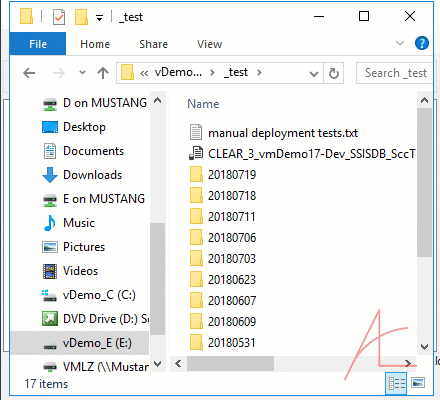Click the New folder icon in title bar
Viewport: 440px width, 400px height.
(x=81, y=17)
